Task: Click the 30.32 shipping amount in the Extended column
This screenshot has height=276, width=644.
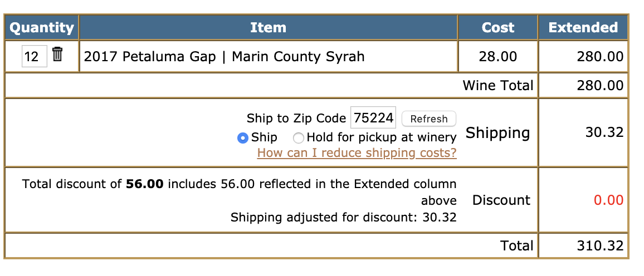Action: [x=604, y=132]
